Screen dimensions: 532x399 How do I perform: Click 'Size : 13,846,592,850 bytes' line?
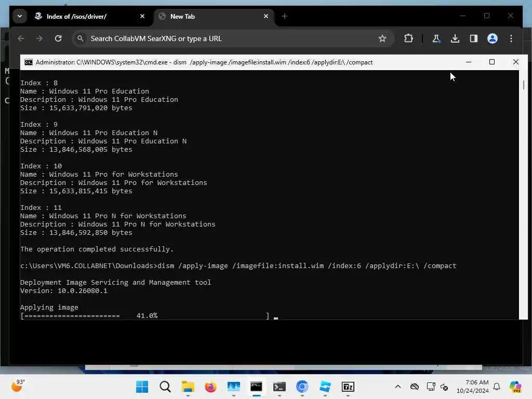76,233
